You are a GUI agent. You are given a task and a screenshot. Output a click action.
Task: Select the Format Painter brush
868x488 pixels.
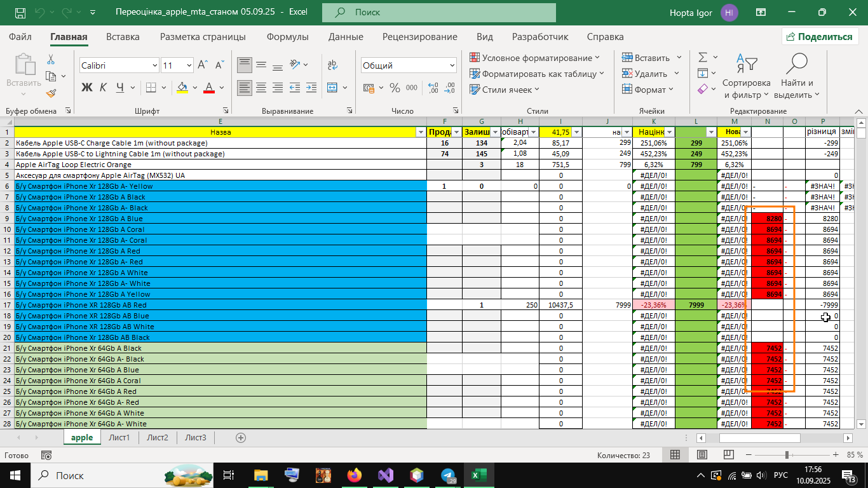click(x=51, y=93)
